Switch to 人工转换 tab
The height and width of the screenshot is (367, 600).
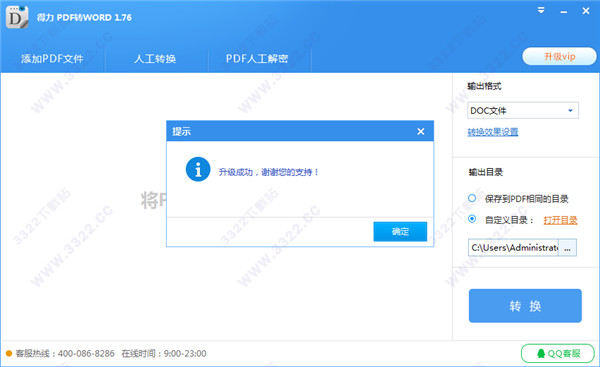155,59
